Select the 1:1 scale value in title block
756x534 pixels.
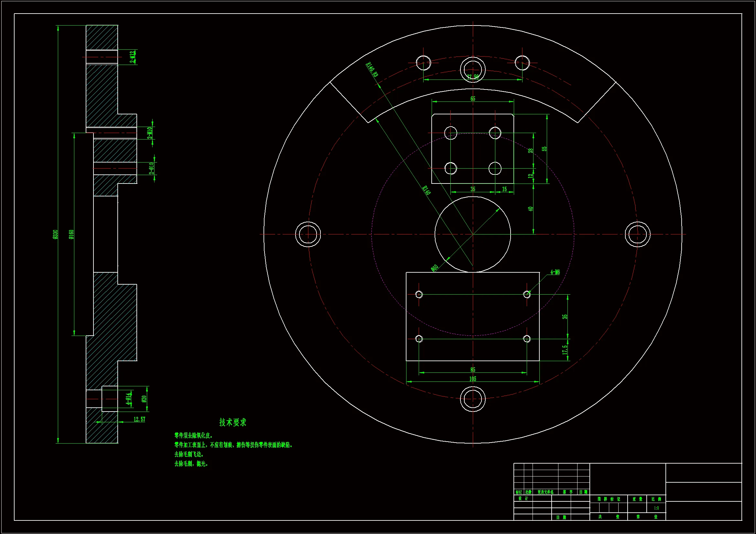pyautogui.click(x=656, y=508)
